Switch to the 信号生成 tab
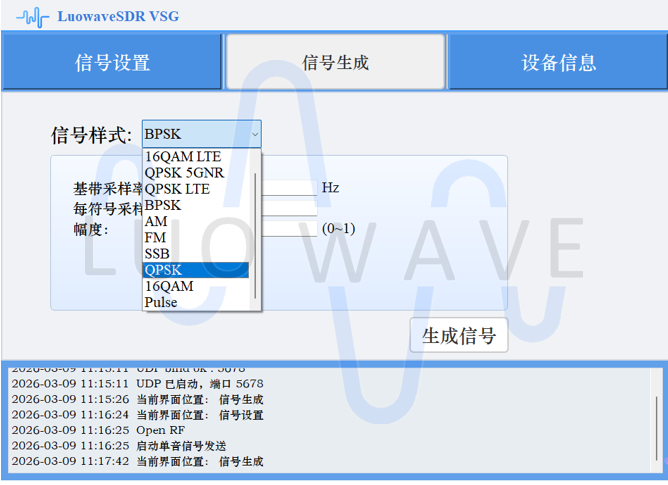 (335, 63)
